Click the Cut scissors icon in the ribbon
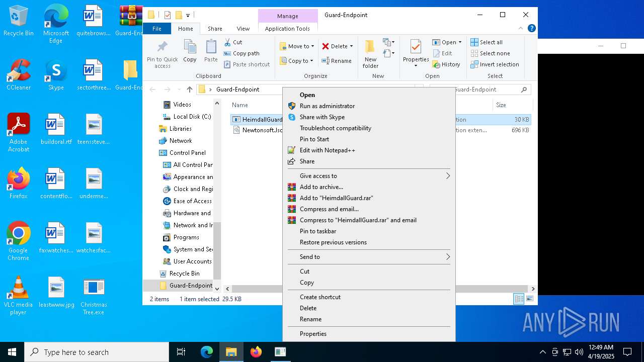The height and width of the screenshot is (362, 644). [x=227, y=42]
